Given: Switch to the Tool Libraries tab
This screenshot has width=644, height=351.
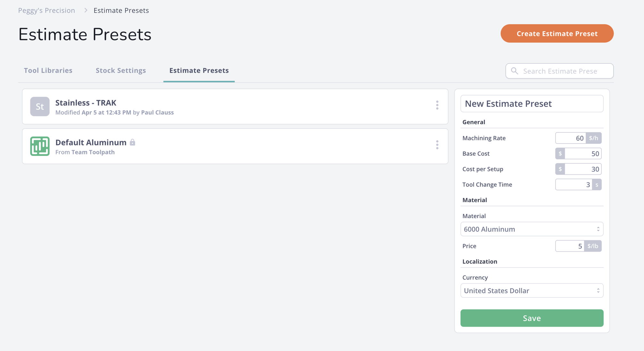Looking at the screenshot, I should (48, 70).
